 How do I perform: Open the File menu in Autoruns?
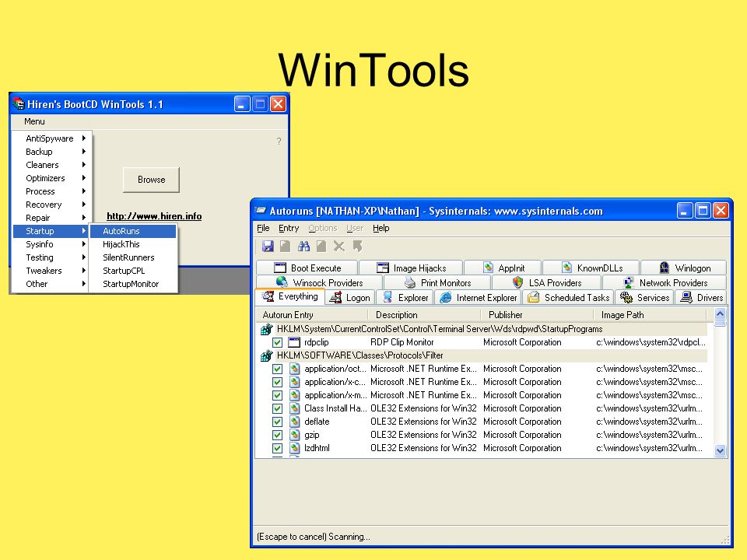coord(263,228)
